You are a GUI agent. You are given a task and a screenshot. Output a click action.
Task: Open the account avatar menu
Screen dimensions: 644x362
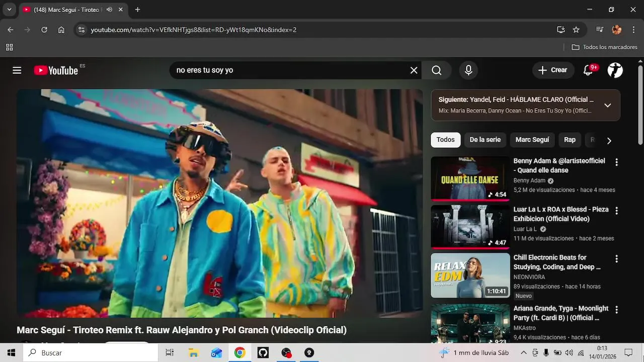[615, 70]
